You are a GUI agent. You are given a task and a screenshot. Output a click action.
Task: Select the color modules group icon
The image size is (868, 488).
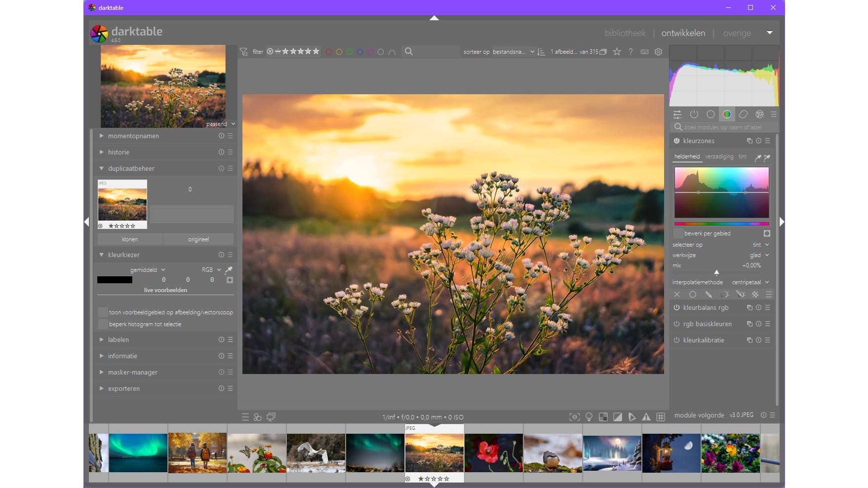point(727,114)
